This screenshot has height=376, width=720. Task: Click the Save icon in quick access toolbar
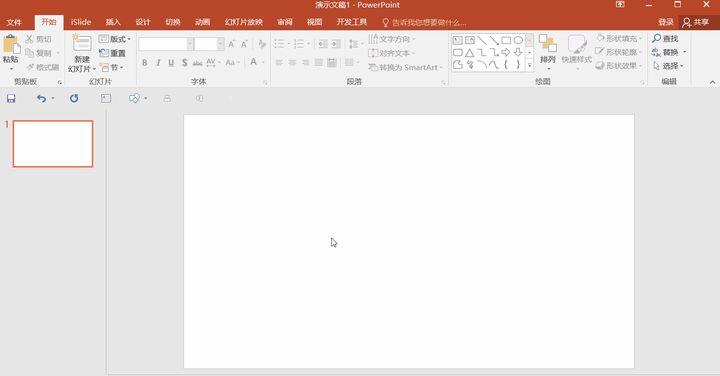(11, 98)
